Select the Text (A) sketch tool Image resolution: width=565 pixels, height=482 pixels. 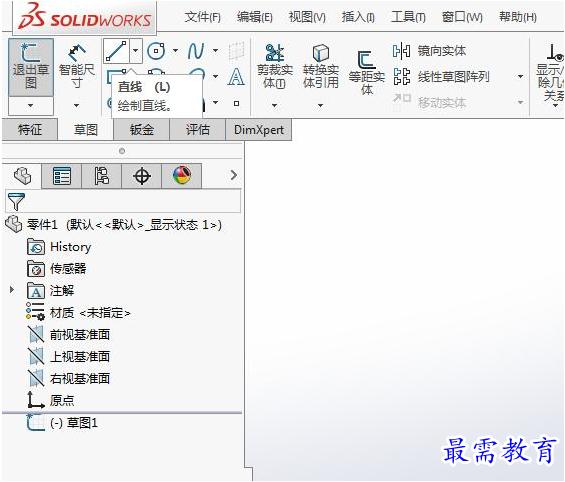point(236,77)
